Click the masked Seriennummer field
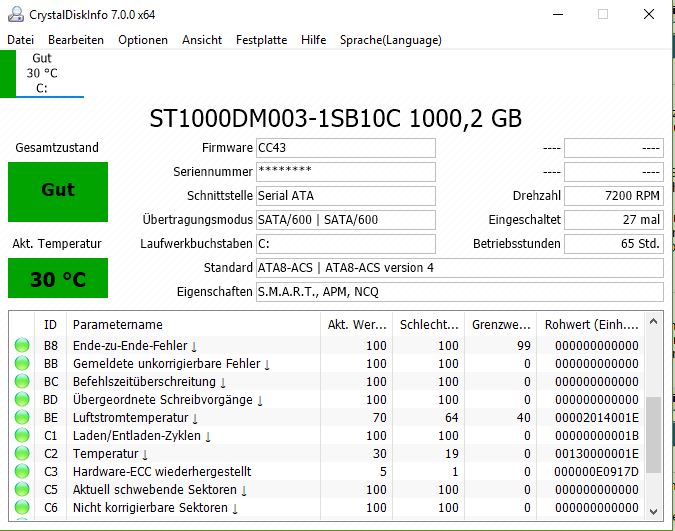675x531 pixels. coord(346,172)
